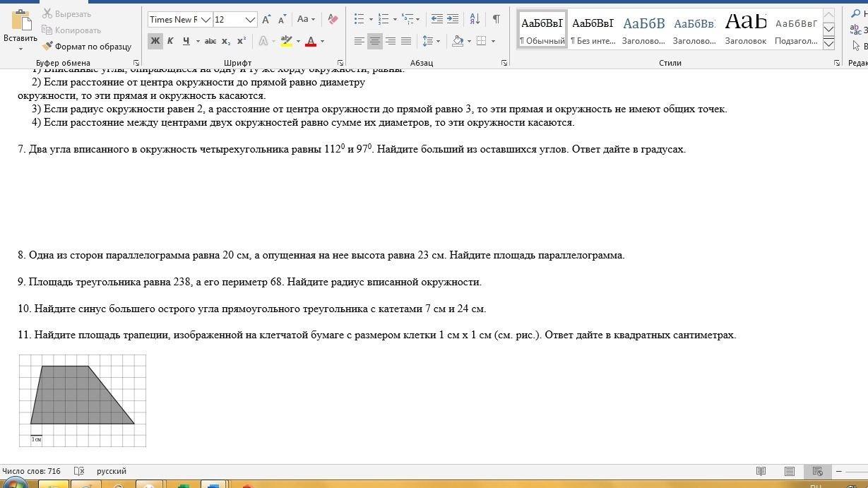Justify paragraph text alignment
This screenshot has height=488, width=868.
[406, 41]
